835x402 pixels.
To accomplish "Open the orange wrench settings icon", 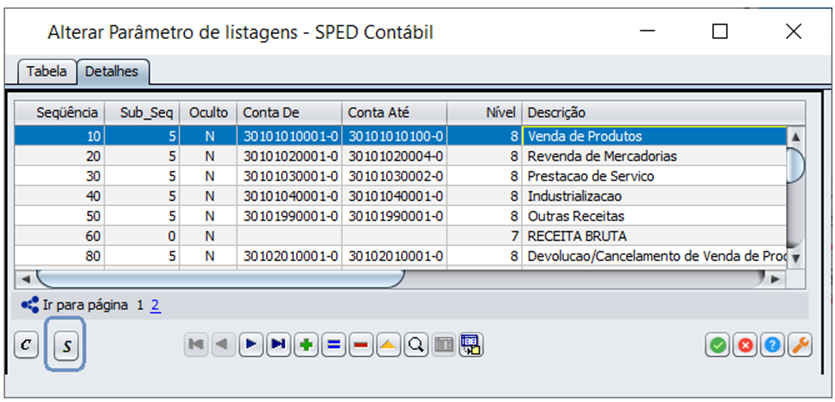I will pyautogui.click(x=799, y=345).
